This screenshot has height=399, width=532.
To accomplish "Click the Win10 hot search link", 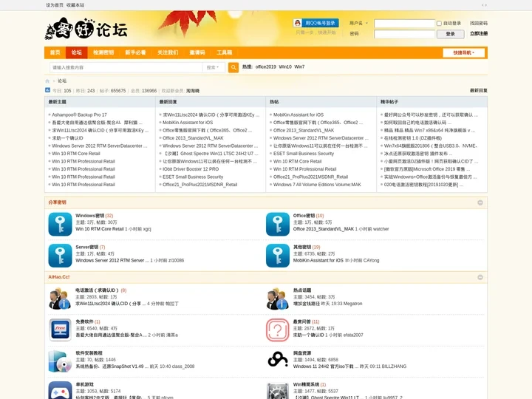I will click(x=285, y=66).
